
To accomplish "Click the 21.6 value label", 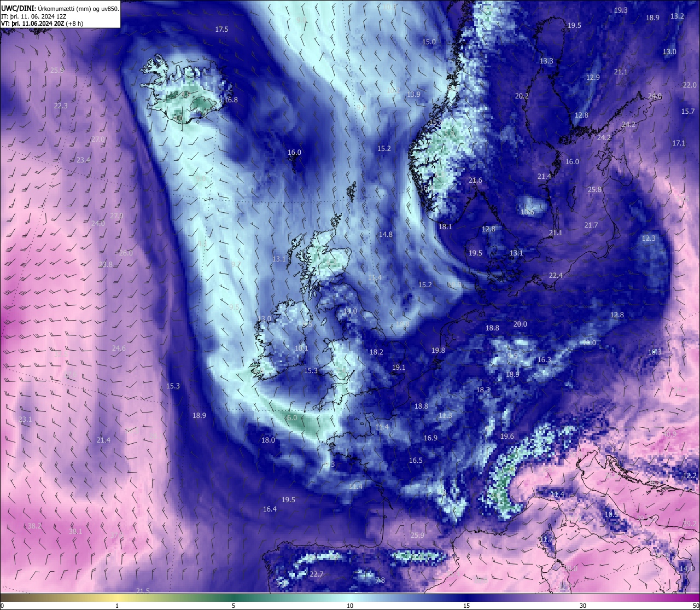I will [475, 181].
